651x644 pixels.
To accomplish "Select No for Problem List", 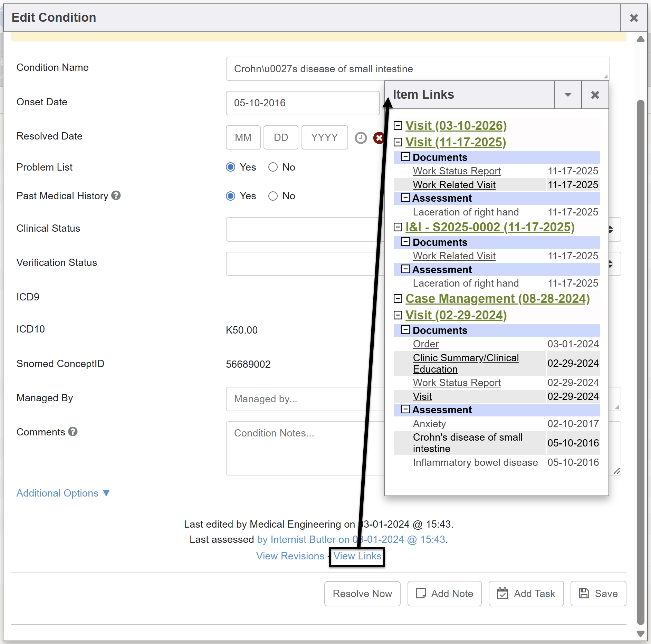I will click(x=273, y=167).
